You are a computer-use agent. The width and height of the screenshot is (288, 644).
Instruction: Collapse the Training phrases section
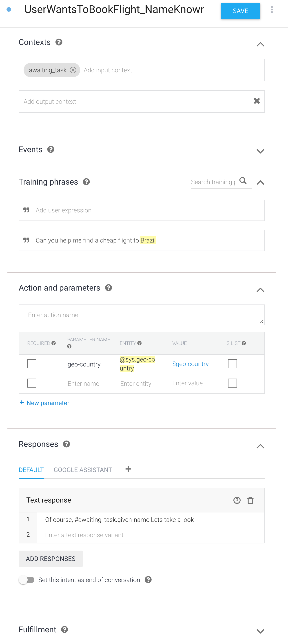[x=260, y=183]
